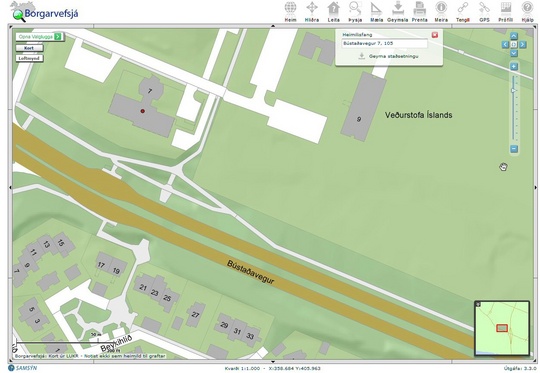The image size is (540, 373).
Task: Click the zoom level slider handle
Action: tap(513, 91)
